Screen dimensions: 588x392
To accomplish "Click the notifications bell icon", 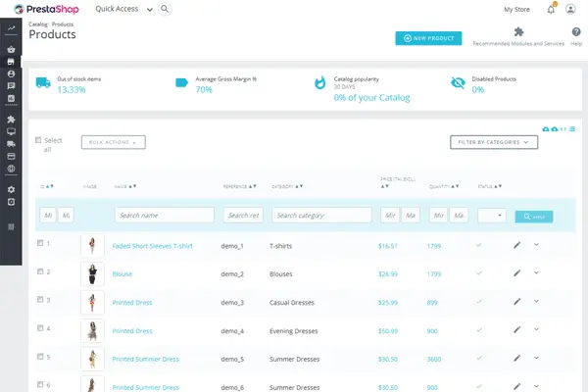I will click(x=551, y=9).
